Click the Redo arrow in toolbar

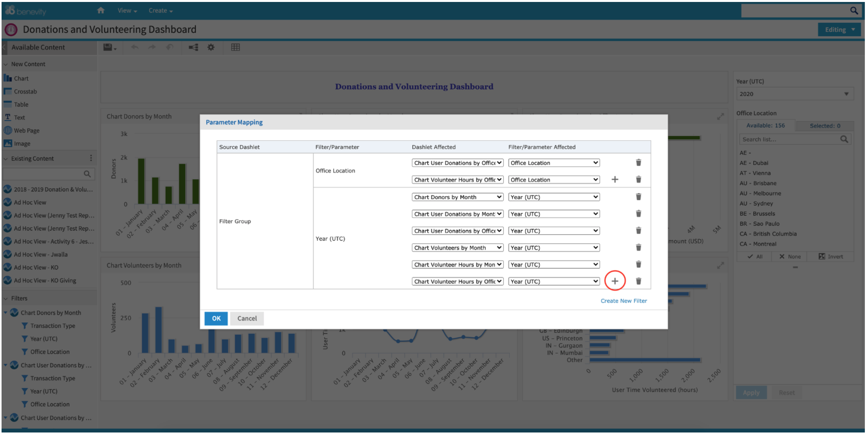tap(152, 47)
